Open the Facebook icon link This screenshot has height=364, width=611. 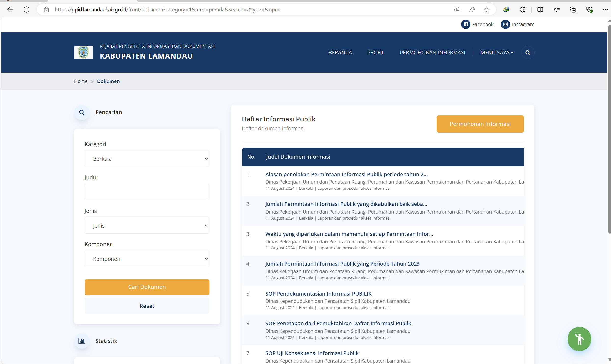coord(465,24)
